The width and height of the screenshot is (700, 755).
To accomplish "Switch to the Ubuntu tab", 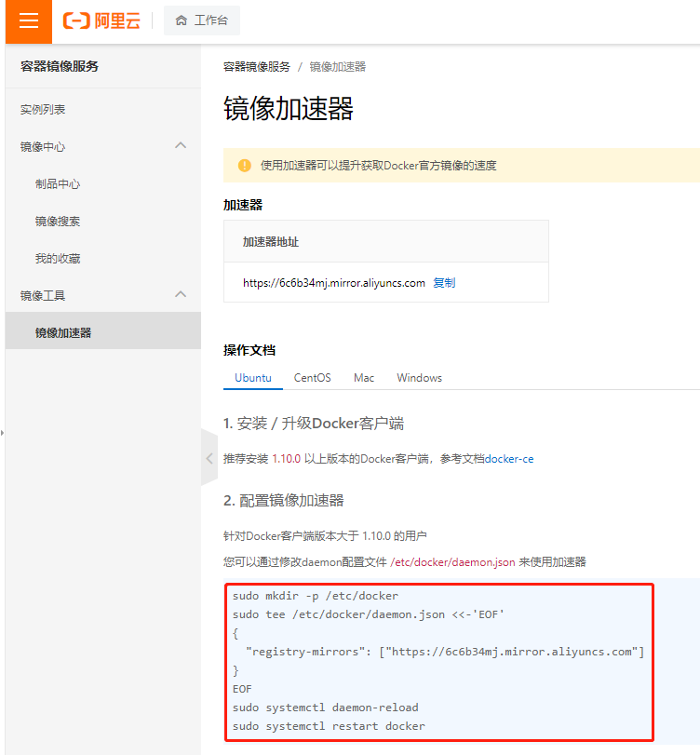I will click(x=253, y=378).
